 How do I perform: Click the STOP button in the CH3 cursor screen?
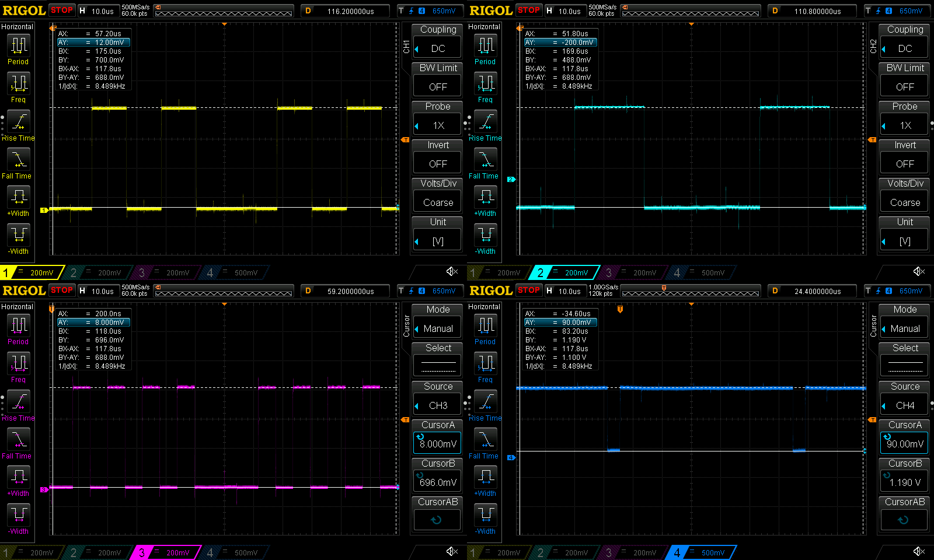tap(62, 290)
